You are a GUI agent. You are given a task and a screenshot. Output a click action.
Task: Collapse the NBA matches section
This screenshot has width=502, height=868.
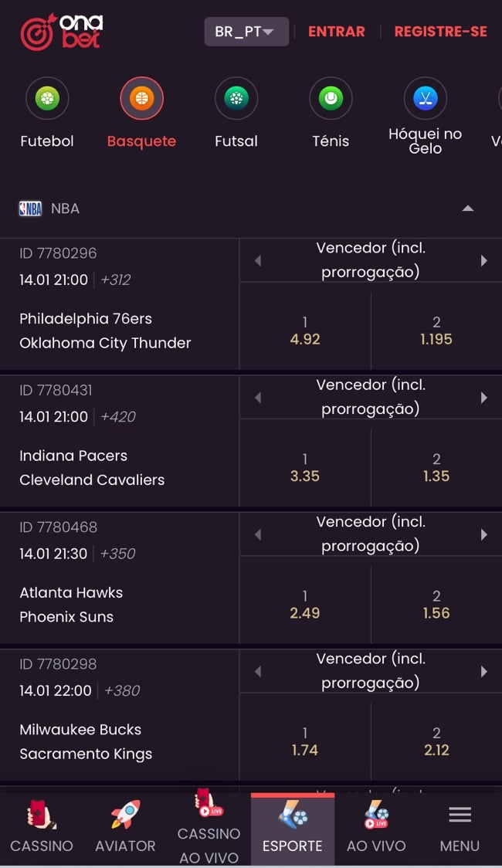[468, 208]
